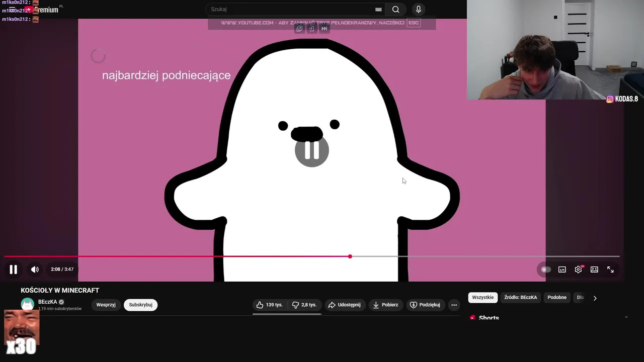Open the Shorts section heading
This screenshot has height=362, width=644.
489,318
